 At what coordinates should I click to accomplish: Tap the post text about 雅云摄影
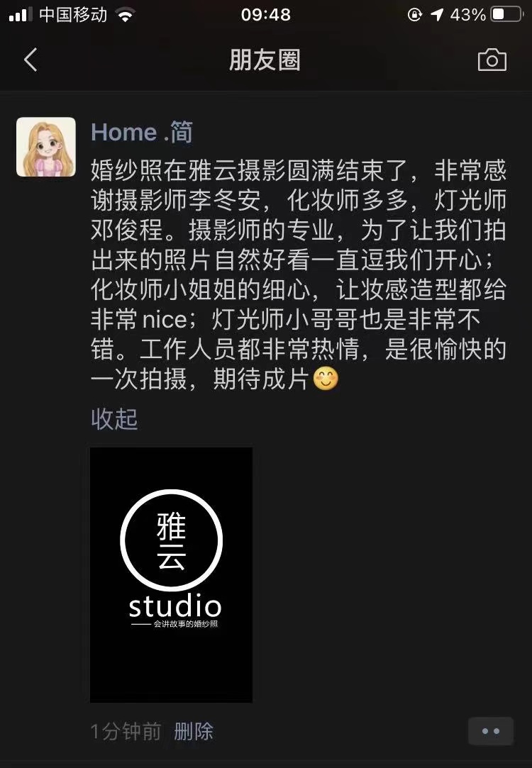pos(299,274)
